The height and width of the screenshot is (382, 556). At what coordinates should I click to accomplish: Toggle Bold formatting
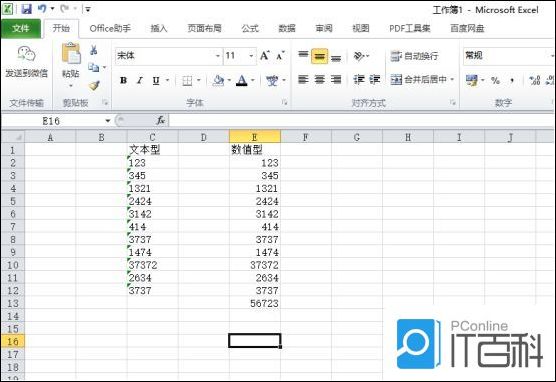pos(123,81)
